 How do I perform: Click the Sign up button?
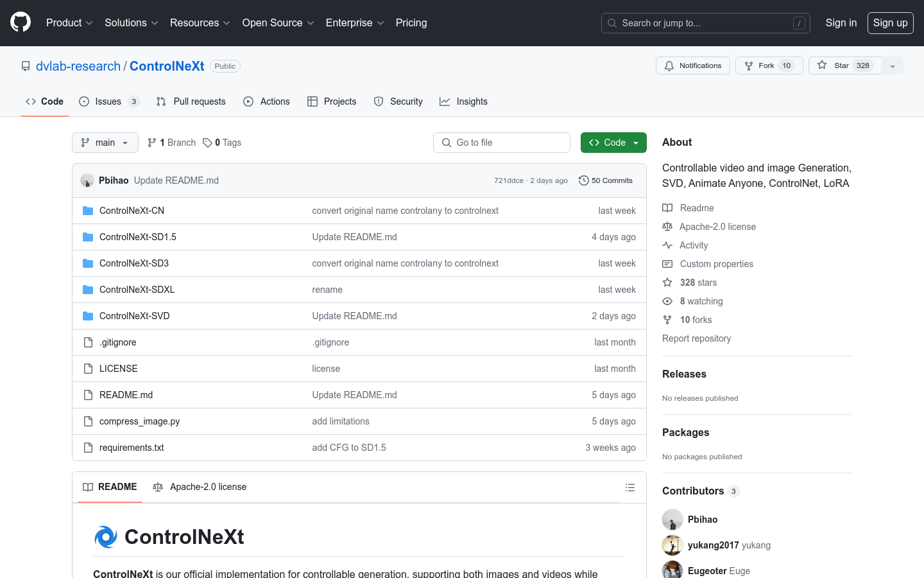click(890, 22)
